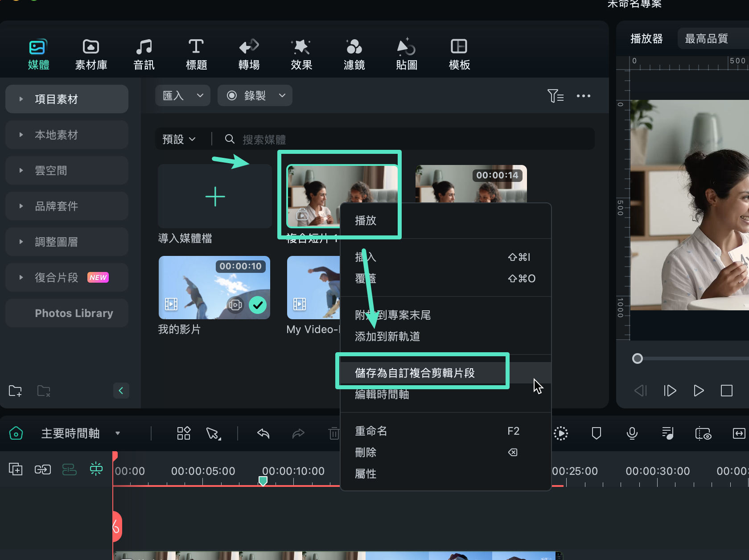Select the 我的影片 video thumbnail
Screen dimensions: 749x560
[x=214, y=287]
